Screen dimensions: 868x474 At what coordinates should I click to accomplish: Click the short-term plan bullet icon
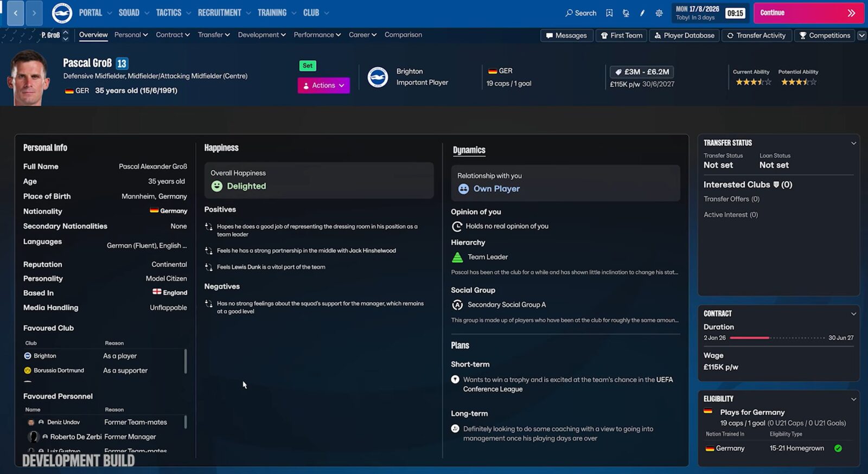pos(455,380)
